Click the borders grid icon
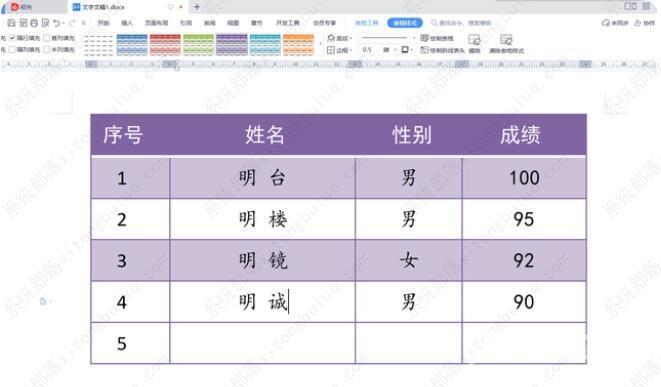This screenshot has width=661, height=387. tap(331, 50)
